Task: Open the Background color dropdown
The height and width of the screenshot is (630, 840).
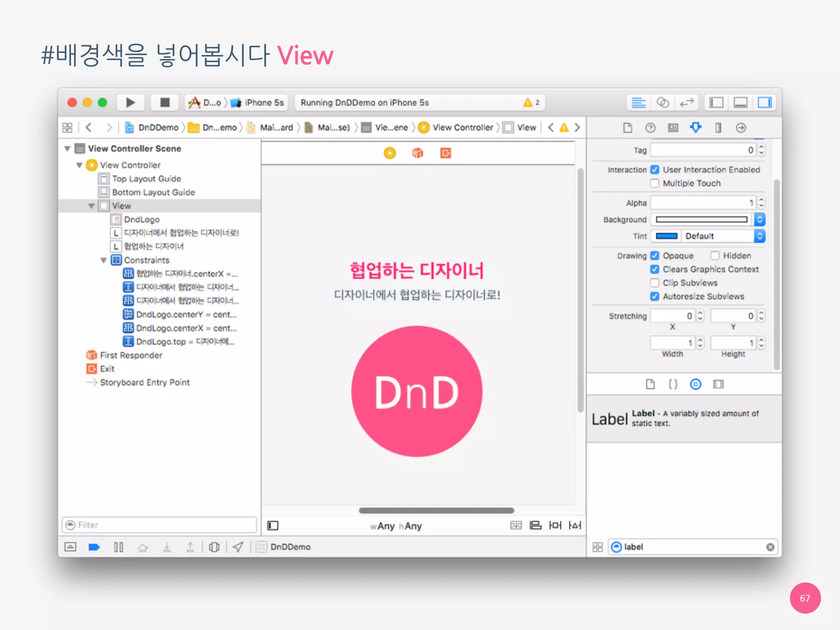Action: (x=760, y=220)
